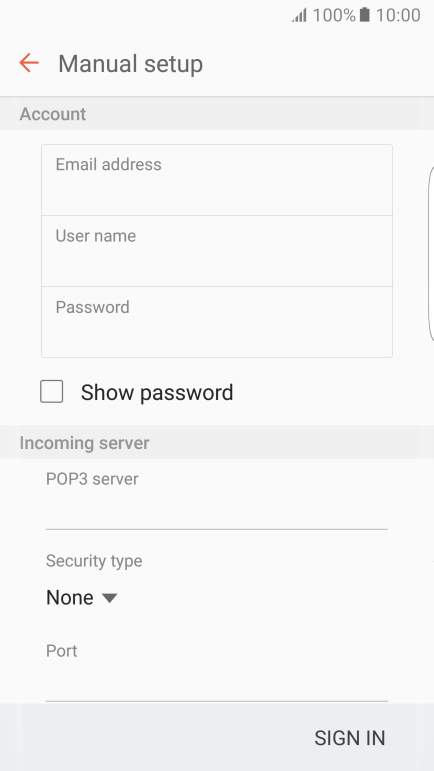The height and width of the screenshot is (771, 434).
Task: Select the None security type value
Action: pyautogui.click(x=70, y=597)
